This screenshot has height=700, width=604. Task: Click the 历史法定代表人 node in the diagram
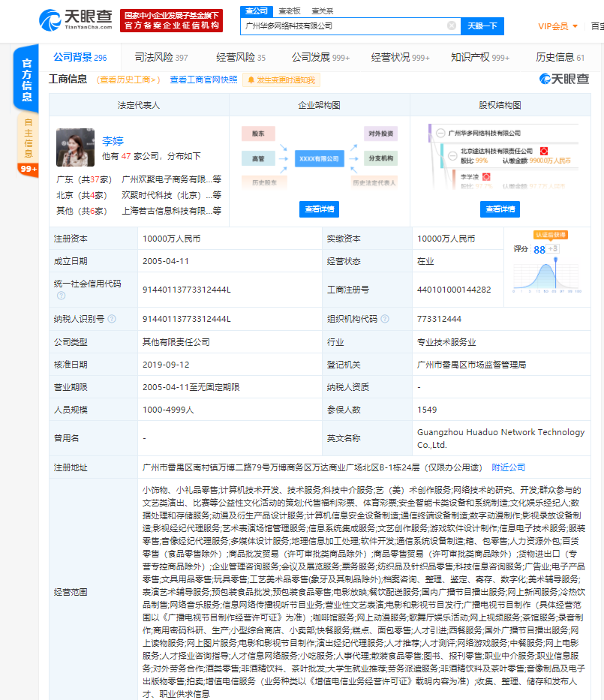(374, 182)
